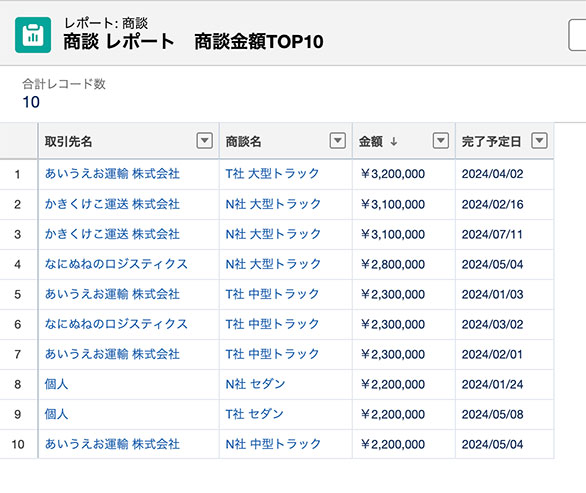Screen dimensions: 586x493
Task: Open 個人 account link in row 8
Action: [x=56, y=384]
